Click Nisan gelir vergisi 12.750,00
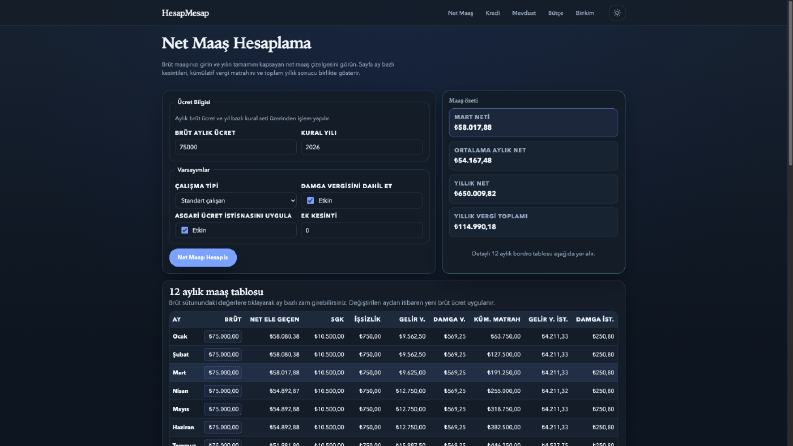This screenshot has width=793, height=446. pyautogui.click(x=412, y=391)
